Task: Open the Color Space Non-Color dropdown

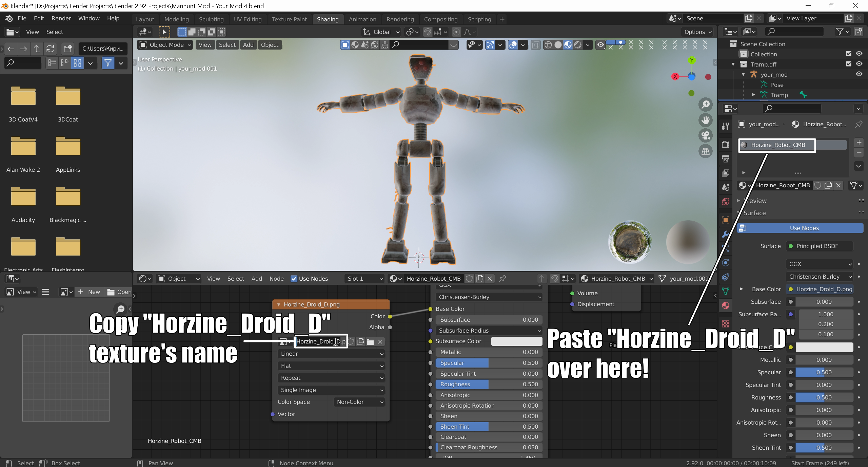Action: [359, 402]
